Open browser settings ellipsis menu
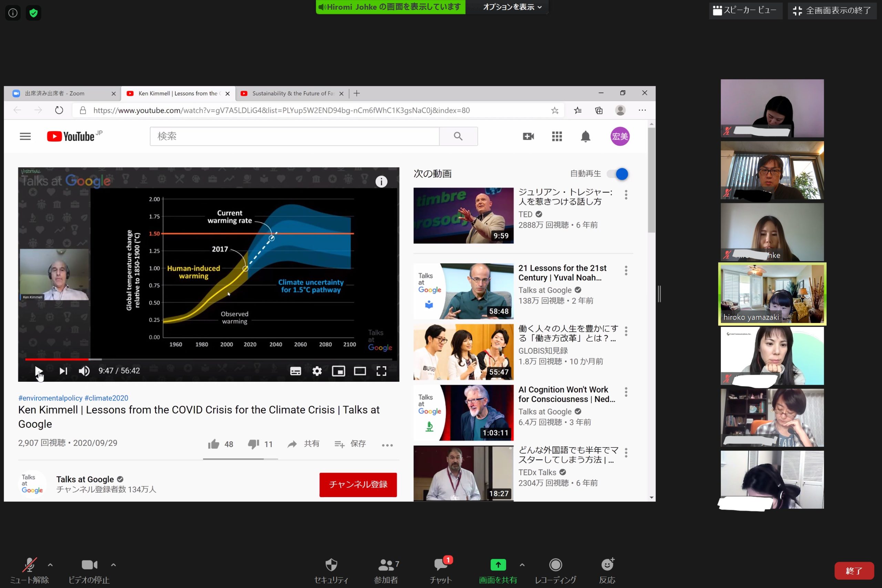Screen dimensions: 882x588 642,110
